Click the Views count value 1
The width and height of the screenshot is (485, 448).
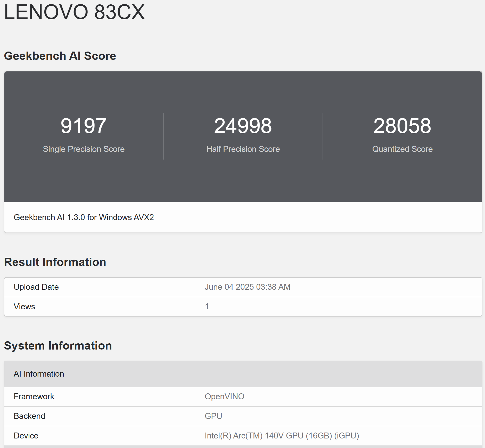pyautogui.click(x=207, y=306)
